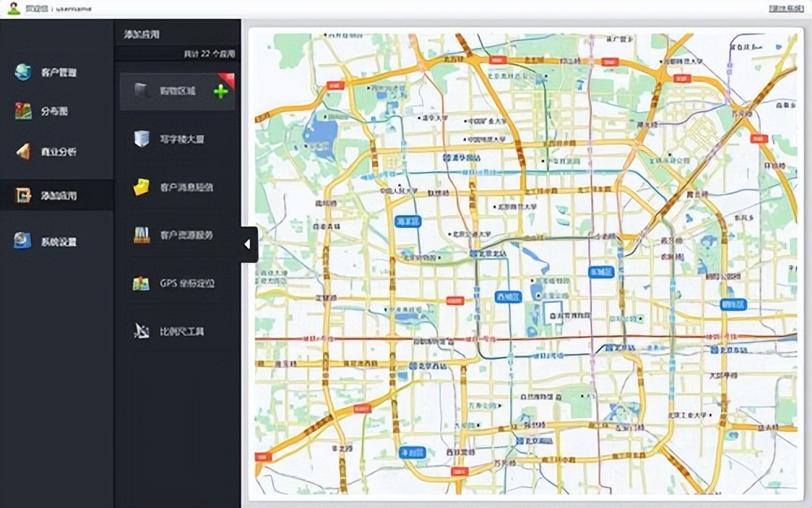Select the GPS 坐标定位 icon
The width and height of the screenshot is (812, 508).
pos(140,283)
